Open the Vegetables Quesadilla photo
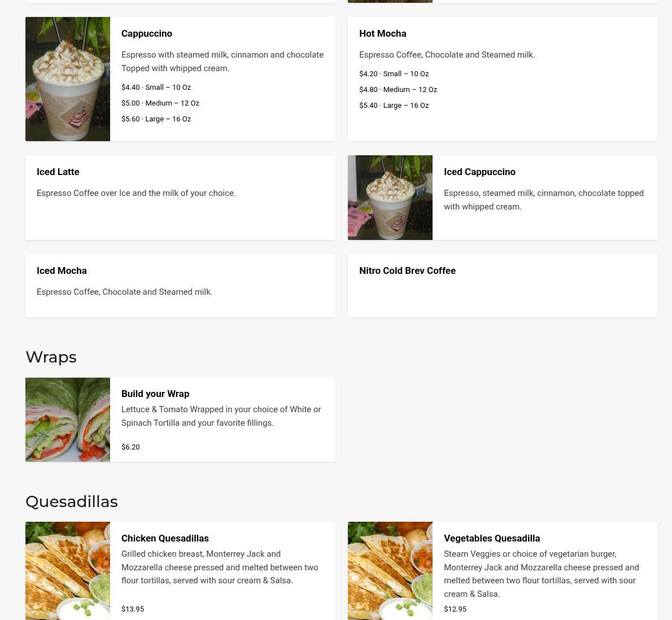Viewport: 672px width, 620px height. coord(390,571)
